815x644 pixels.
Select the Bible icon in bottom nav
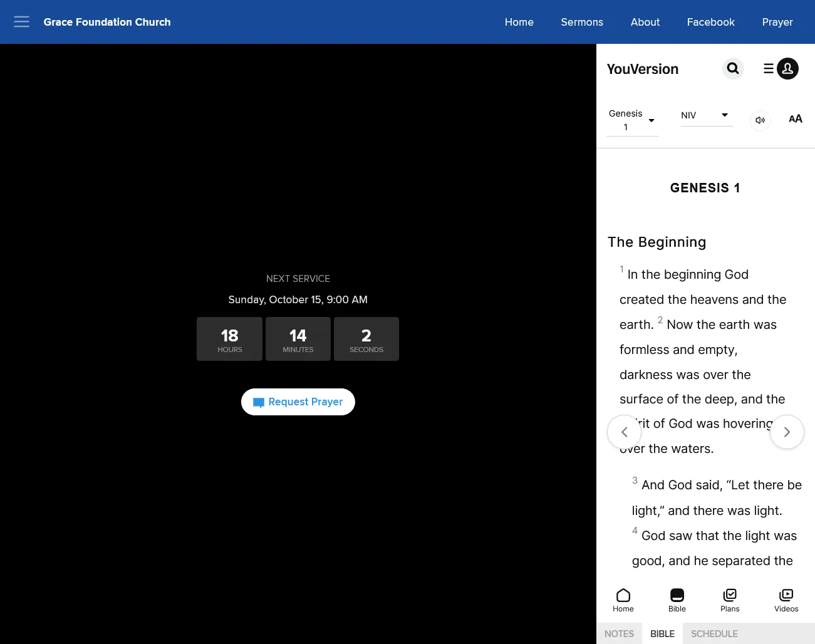pyautogui.click(x=677, y=600)
